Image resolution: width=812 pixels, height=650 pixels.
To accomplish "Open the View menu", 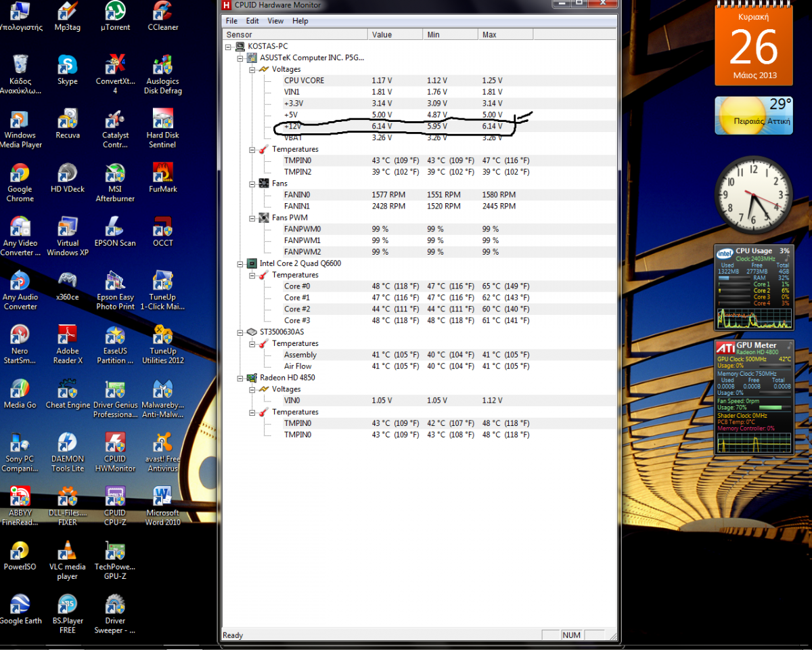I will 275,21.
